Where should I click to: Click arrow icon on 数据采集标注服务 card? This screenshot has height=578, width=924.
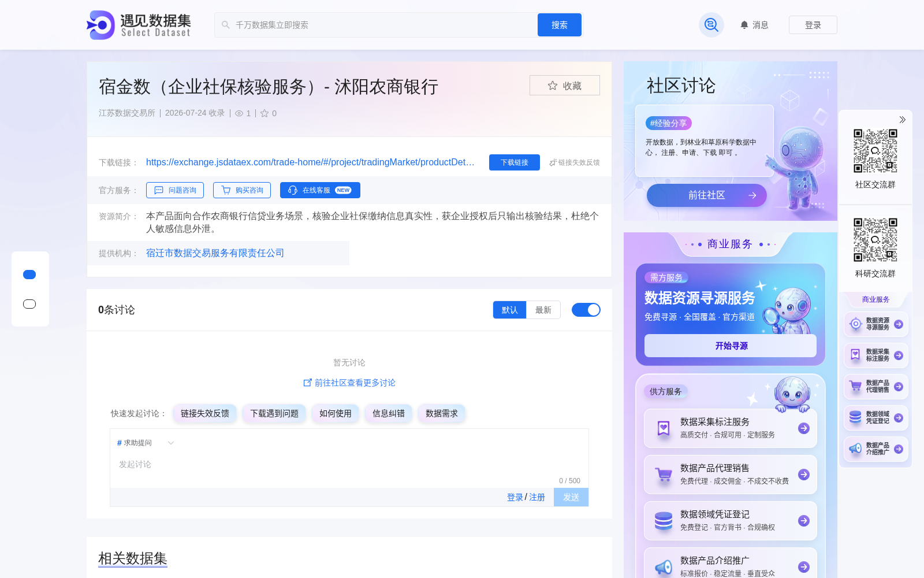[x=804, y=428]
